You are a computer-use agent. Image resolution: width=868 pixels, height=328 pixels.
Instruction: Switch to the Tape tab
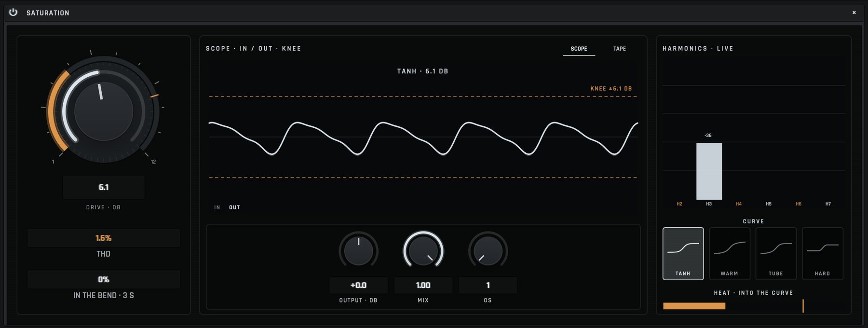620,49
